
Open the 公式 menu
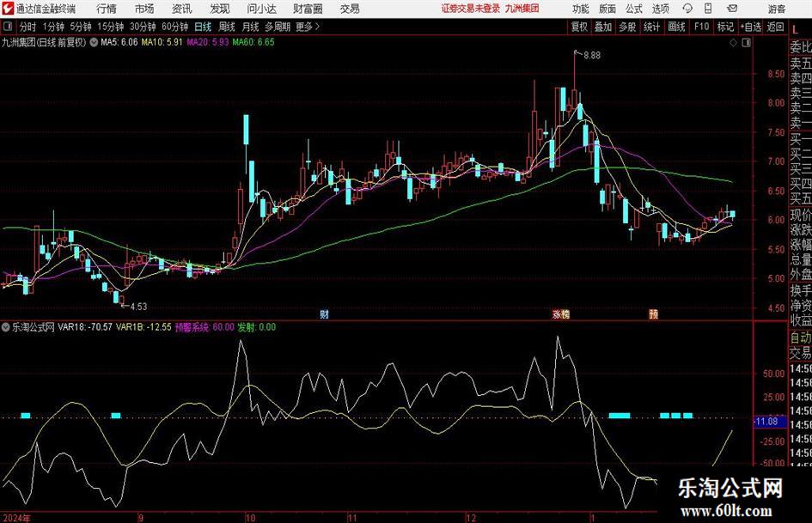[x=634, y=9]
